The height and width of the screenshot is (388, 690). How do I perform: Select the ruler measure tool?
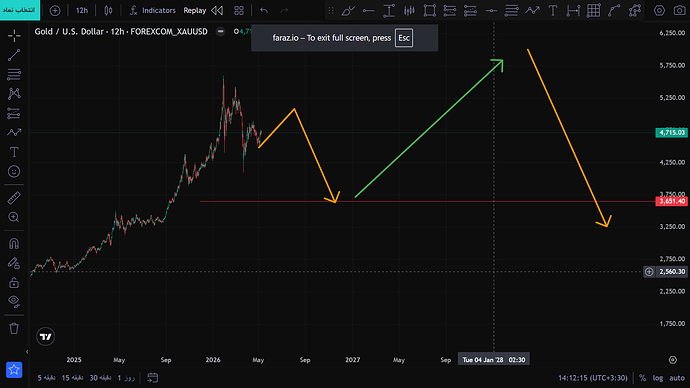14,198
